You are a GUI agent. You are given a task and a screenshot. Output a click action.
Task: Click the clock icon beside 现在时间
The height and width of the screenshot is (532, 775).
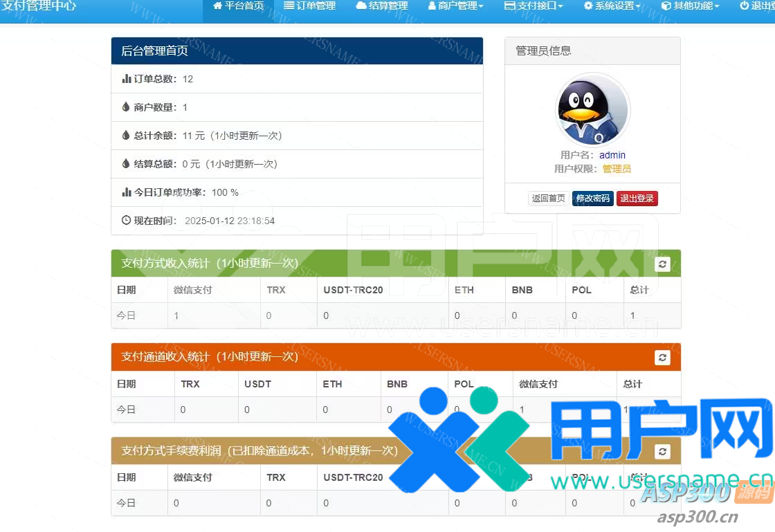click(x=126, y=221)
